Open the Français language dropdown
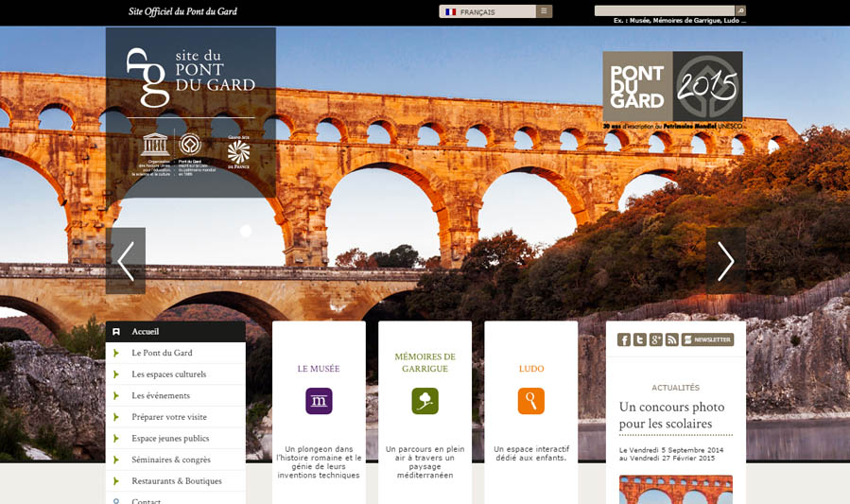The width and height of the screenshot is (850, 504). pyautogui.click(x=495, y=11)
